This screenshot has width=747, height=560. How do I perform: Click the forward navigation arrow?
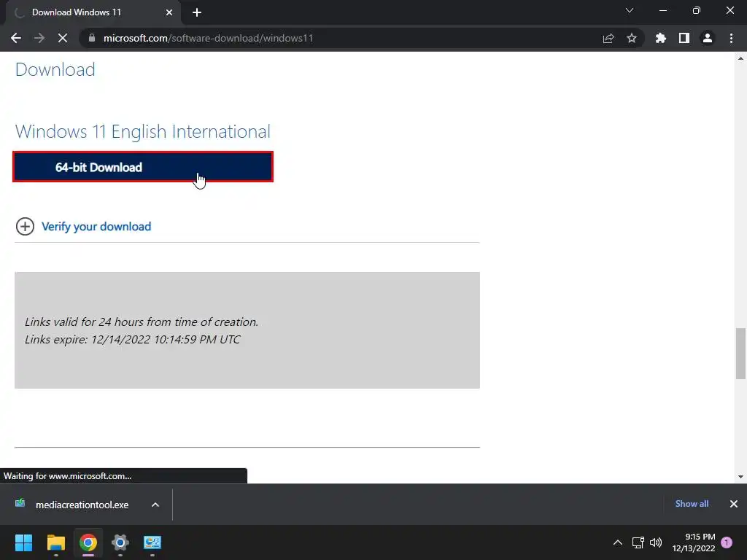coord(39,38)
